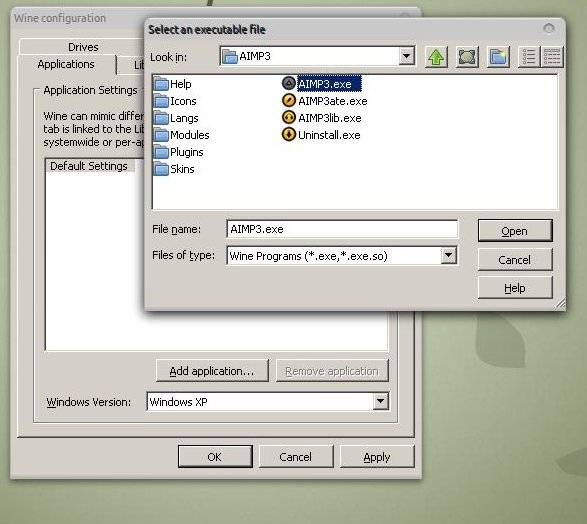Select the Help folder name
This screenshot has width=587, height=524.
coord(180,84)
